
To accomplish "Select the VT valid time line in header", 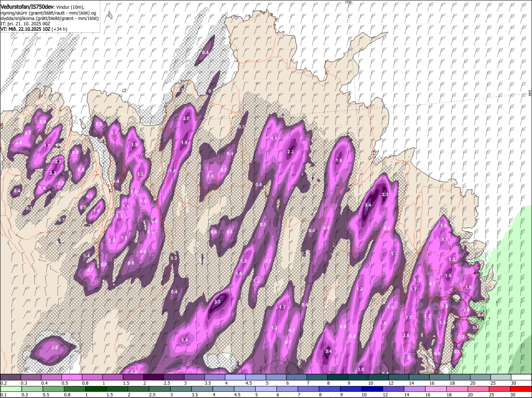I will click(33, 29).
